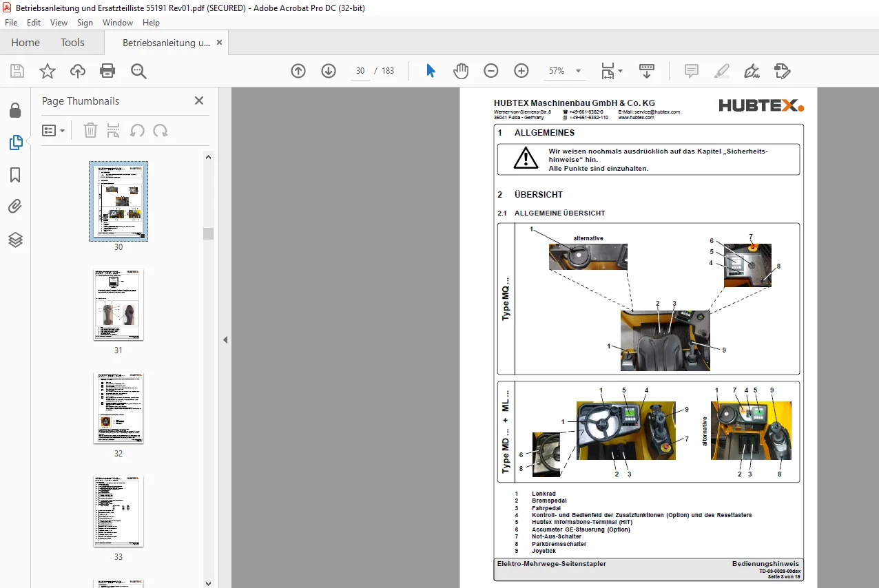Click the insert pages icon in thumbnails panel
Screen dimensions: 879x588
click(114, 130)
